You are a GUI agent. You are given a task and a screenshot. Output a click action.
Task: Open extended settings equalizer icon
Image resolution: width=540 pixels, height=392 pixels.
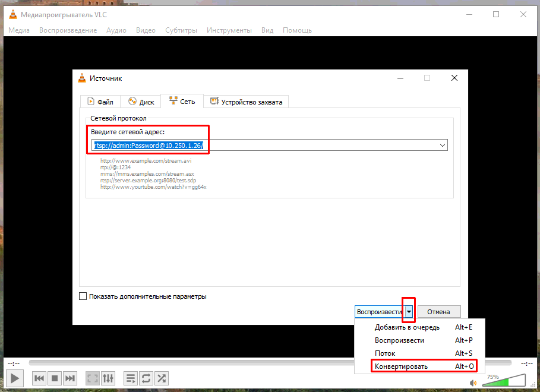point(108,378)
